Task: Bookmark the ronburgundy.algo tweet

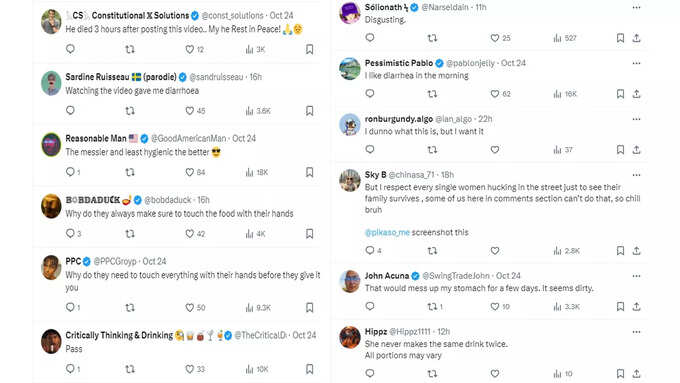Action: click(620, 150)
